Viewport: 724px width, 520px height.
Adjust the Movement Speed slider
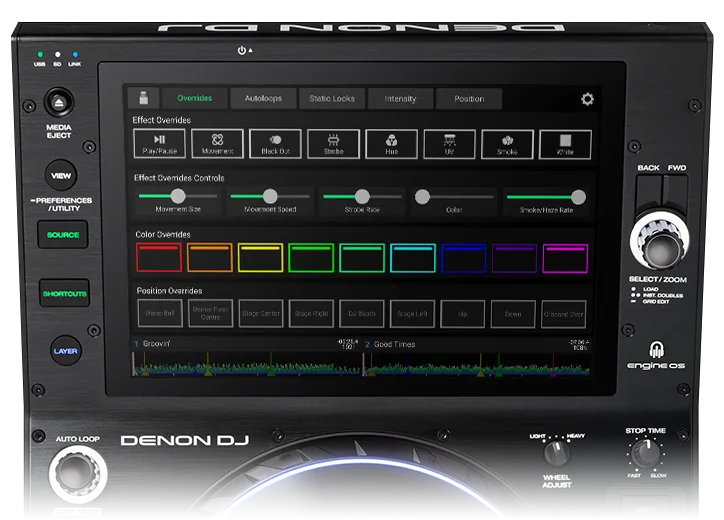coord(270,196)
